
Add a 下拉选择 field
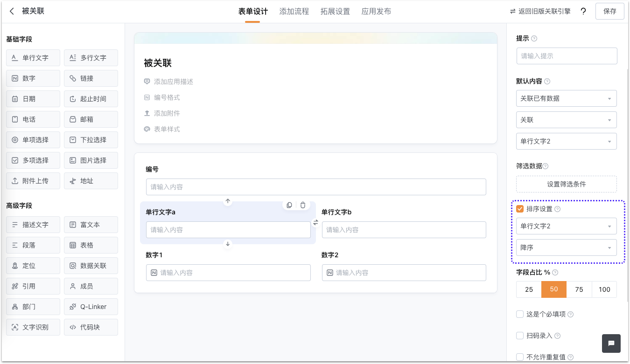pyautogui.click(x=91, y=140)
